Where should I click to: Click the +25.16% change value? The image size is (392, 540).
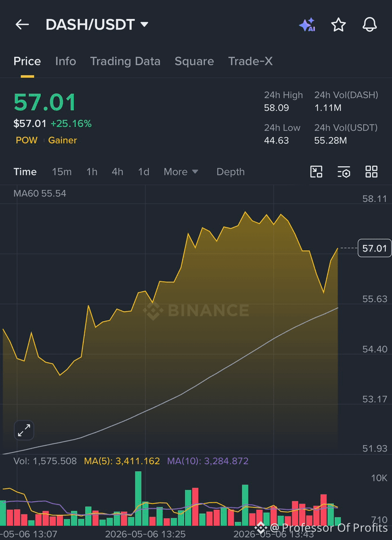click(71, 124)
